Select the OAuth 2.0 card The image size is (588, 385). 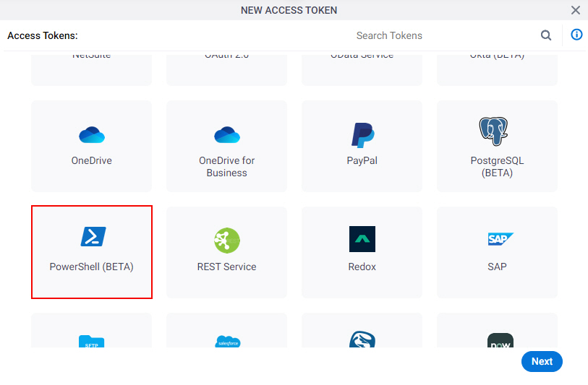227,70
